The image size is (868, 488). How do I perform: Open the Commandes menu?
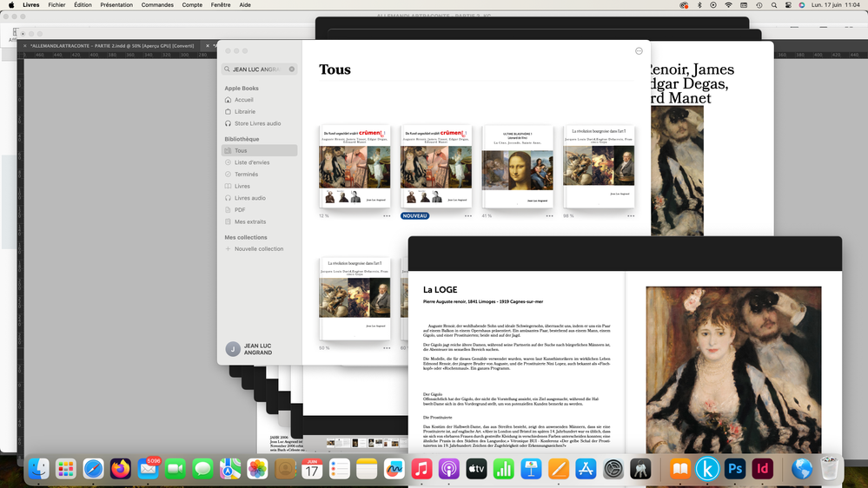[157, 5]
